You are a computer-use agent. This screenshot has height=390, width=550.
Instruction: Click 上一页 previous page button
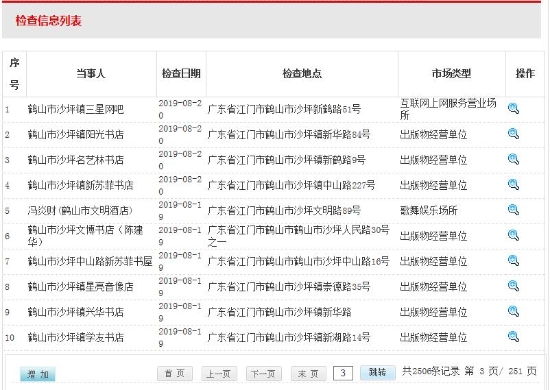219,374
